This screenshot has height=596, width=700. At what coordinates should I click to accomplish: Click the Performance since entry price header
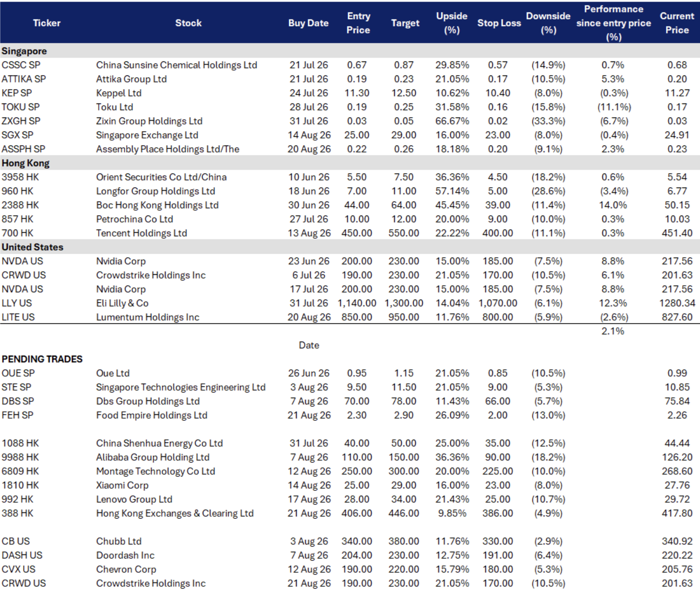click(x=614, y=23)
